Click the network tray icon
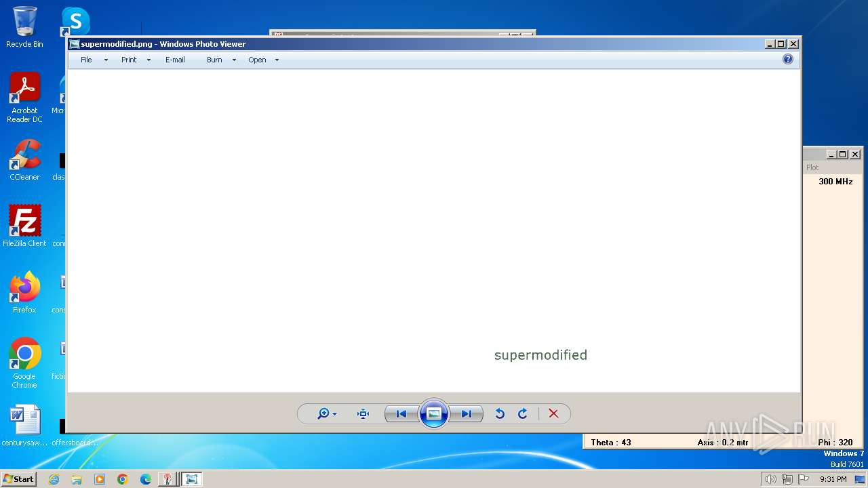Screen dimensions: 868x488 coord(787,479)
